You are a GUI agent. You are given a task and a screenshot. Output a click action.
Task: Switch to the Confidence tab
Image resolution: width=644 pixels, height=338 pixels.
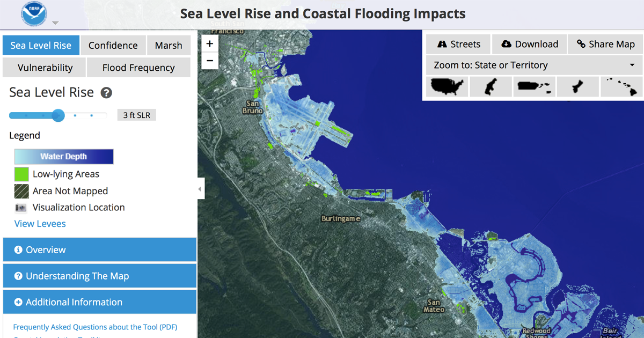coord(113,46)
